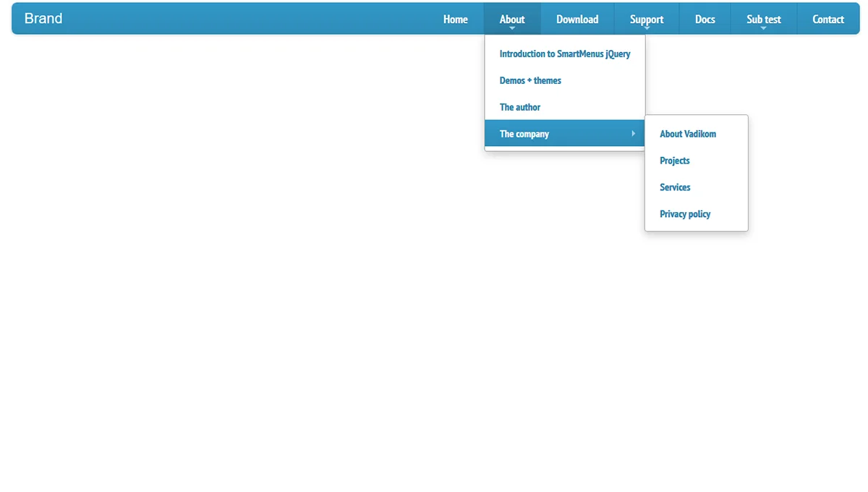Viewport: 868px width, 492px height.
Task: Open the Docs menu item
Action: pyautogui.click(x=705, y=20)
